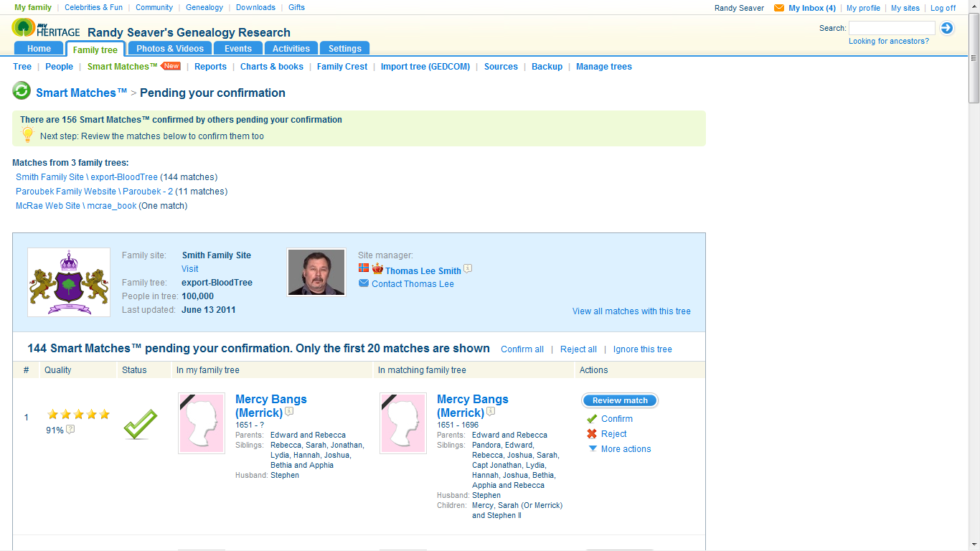Click the Randy Seaver account name
Image resolution: width=980 pixels, height=551 pixels.
pyautogui.click(x=739, y=9)
